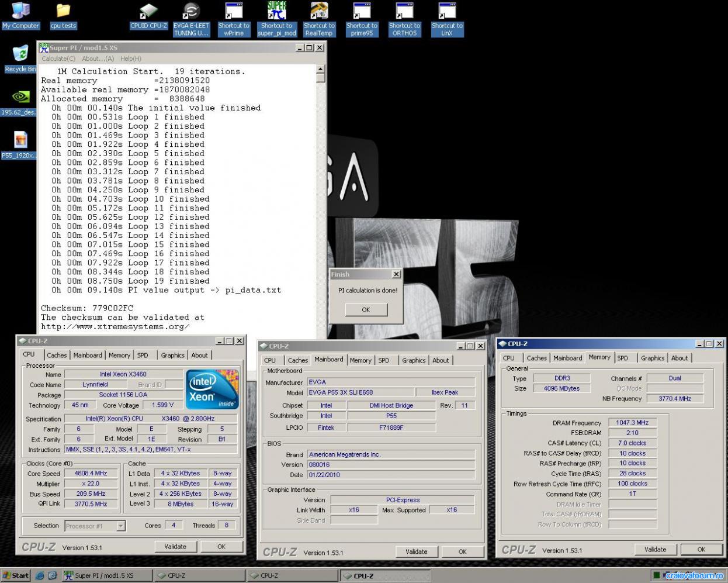Click OK in the CPU-Z Xeon processor window

click(221, 547)
